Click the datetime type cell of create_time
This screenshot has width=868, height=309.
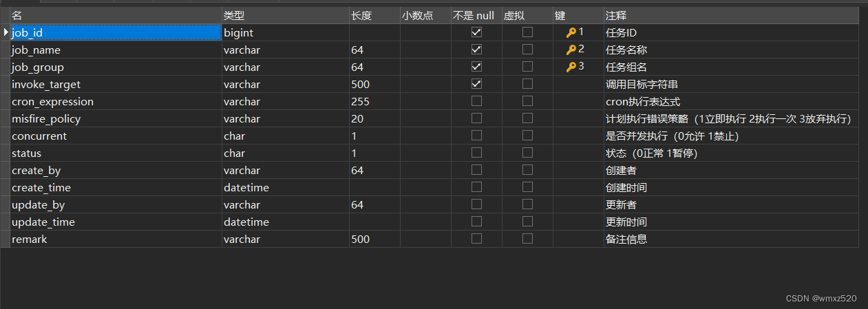[x=286, y=187]
